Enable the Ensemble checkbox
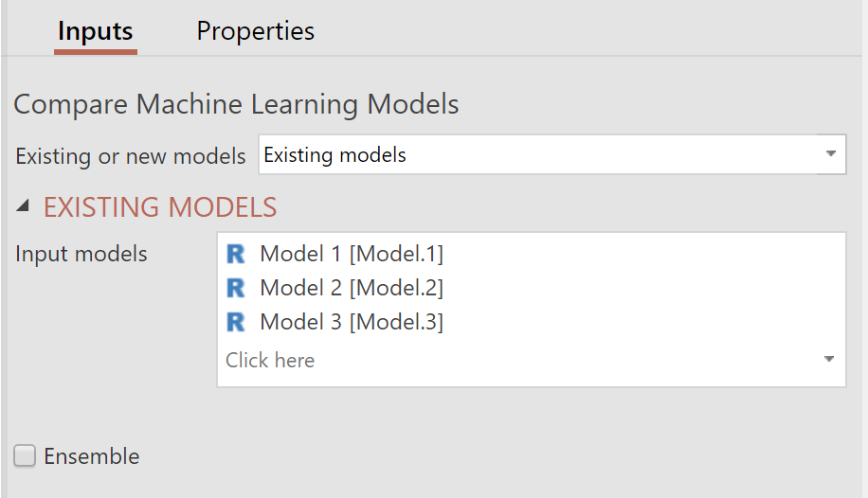The height and width of the screenshot is (498, 868). (x=25, y=456)
